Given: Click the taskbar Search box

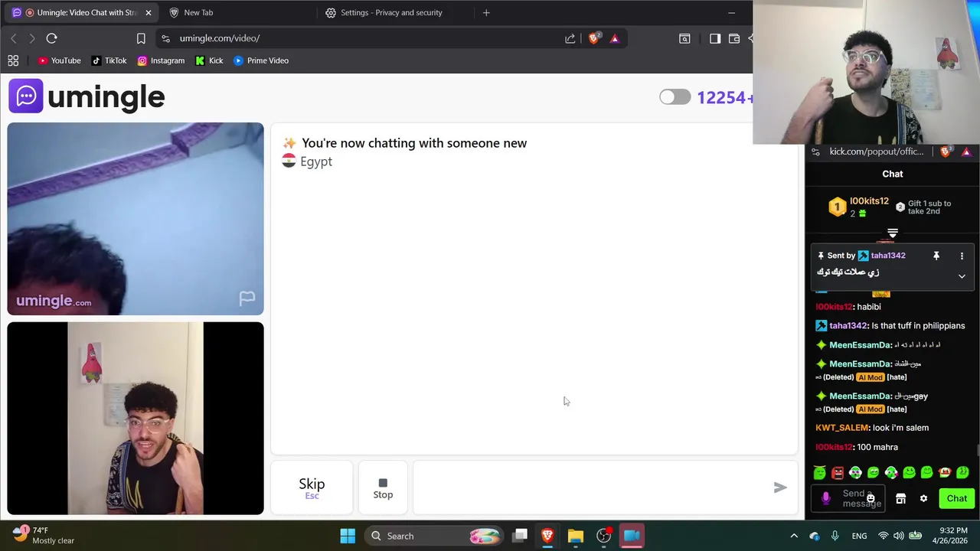Looking at the screenshot, I should 433,536.
